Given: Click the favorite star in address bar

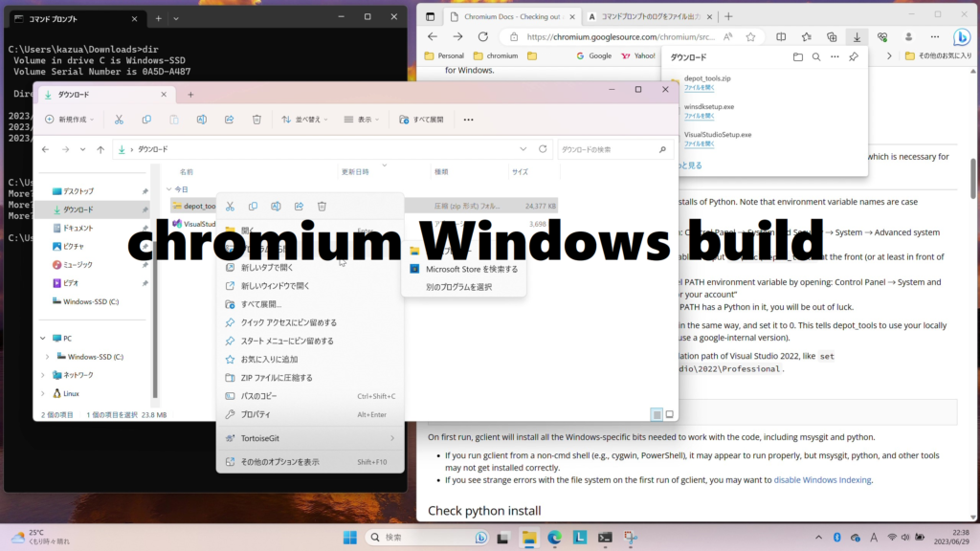Looking at the screenshot, I should [x=751, y=36].
